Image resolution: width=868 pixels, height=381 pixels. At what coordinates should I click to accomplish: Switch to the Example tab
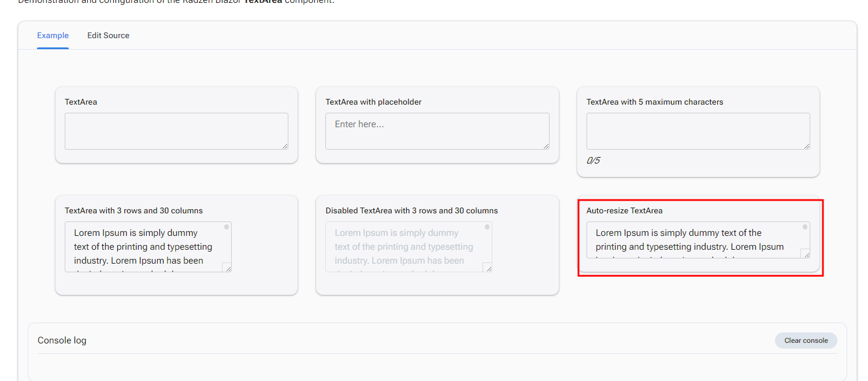(53, 36)
